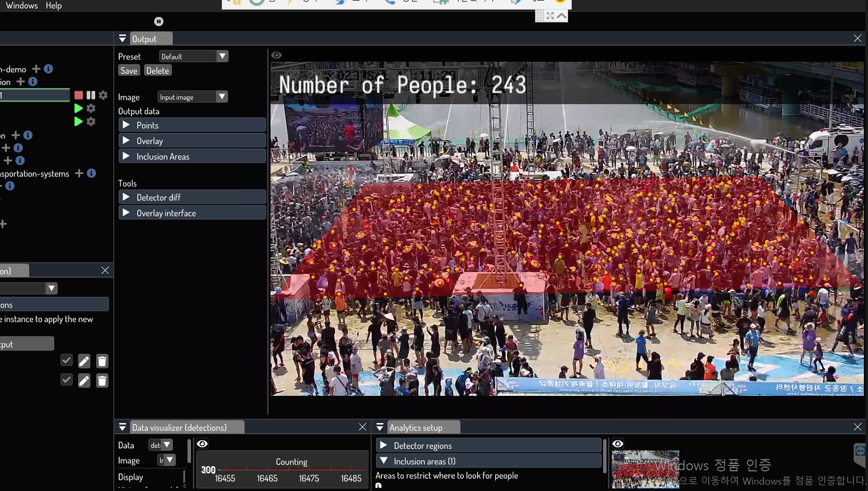Toggle eye icon in Data visualizer

click(x=202, y=444)
